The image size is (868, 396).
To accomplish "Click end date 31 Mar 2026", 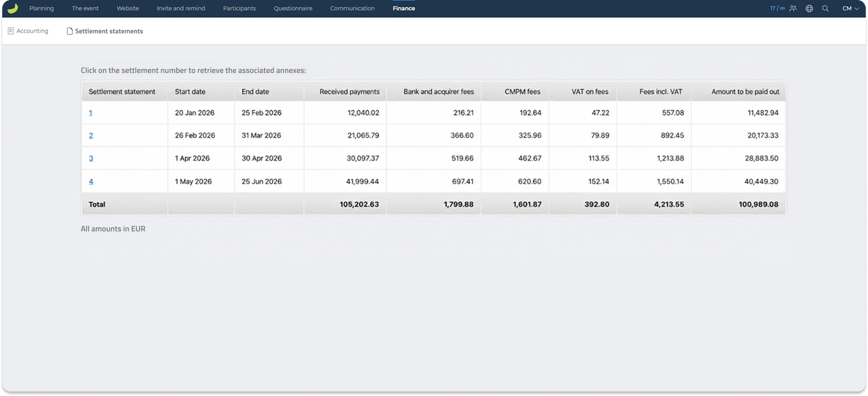I will point(261,136).
